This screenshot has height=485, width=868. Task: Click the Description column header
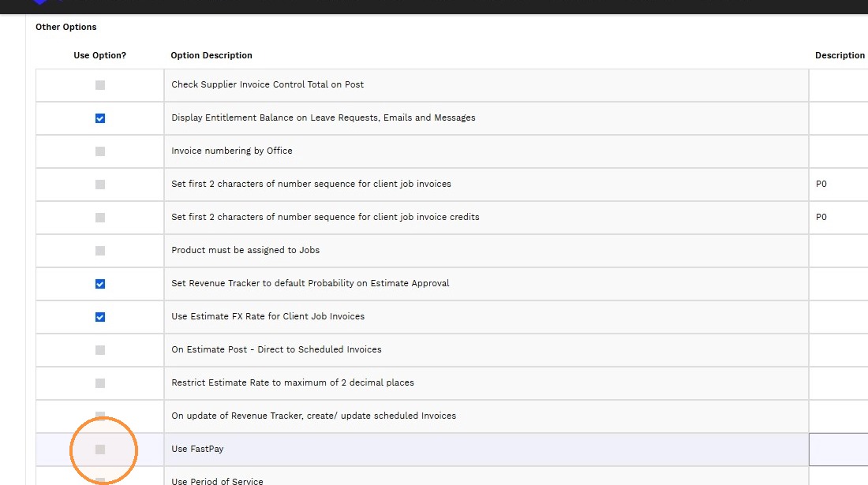(840, 55)
